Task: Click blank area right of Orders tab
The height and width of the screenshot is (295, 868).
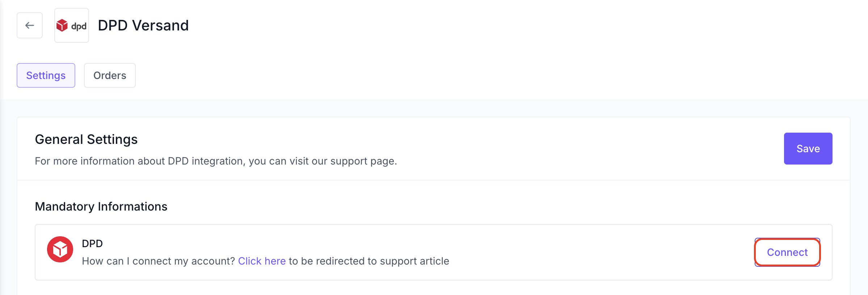Action: [x=471, y=75]
